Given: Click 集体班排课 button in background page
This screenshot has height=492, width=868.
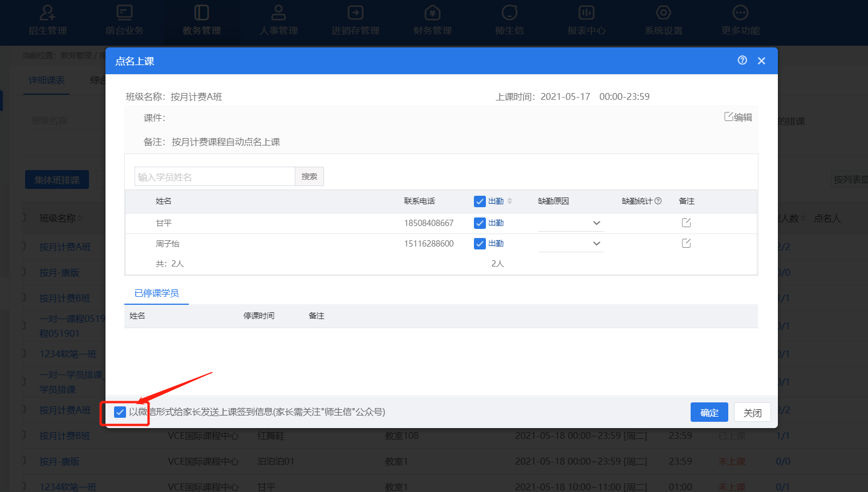Looking at the screenshot, I should click(x=57, y=180).
